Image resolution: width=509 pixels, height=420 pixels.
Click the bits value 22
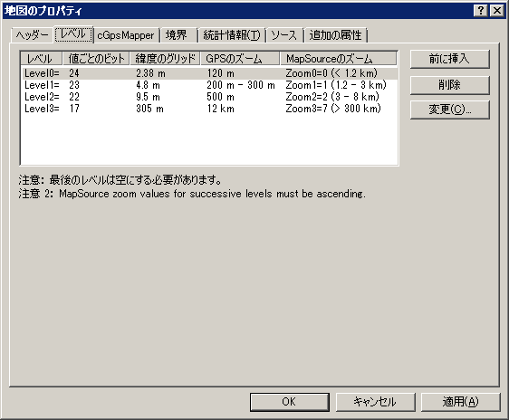pyautogui.click(x=74, y=97)
